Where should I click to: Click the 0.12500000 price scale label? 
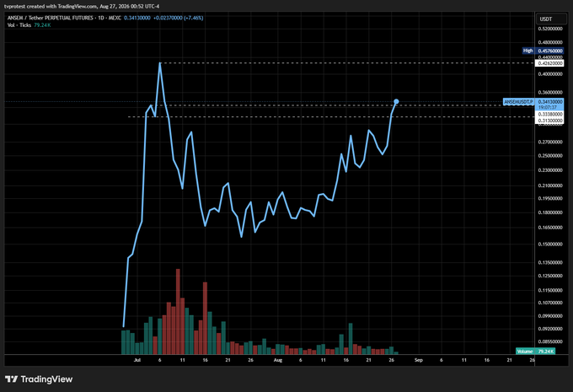tap(550, 276)
